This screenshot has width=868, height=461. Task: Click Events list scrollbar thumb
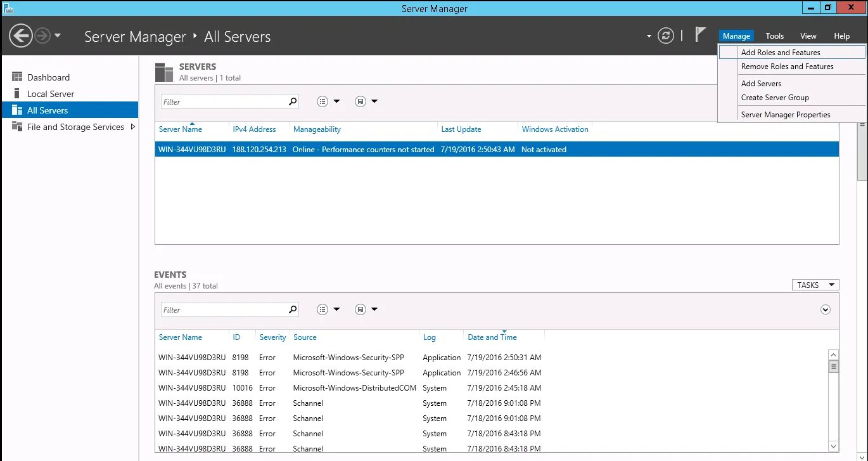pos(834,367)
